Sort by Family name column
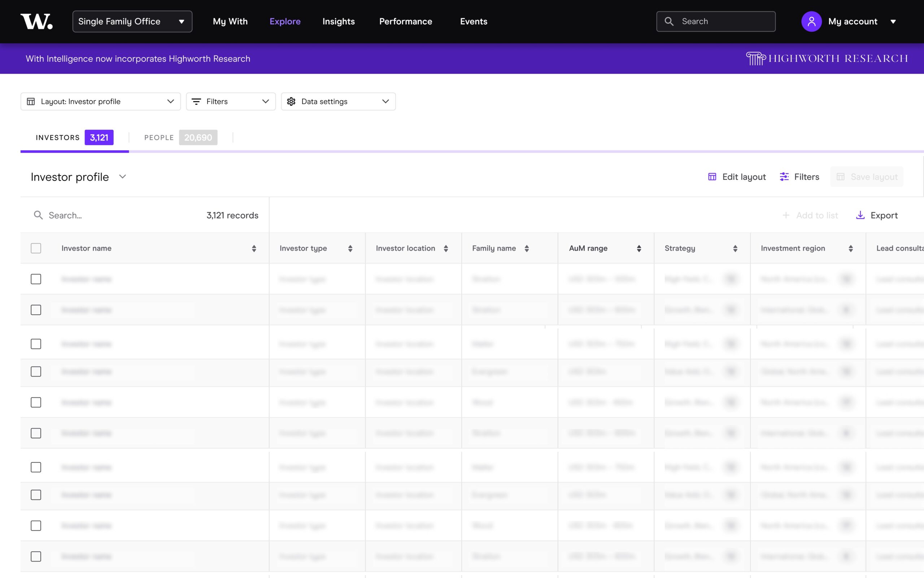This screenshot has width=924, height=578. 527,249
